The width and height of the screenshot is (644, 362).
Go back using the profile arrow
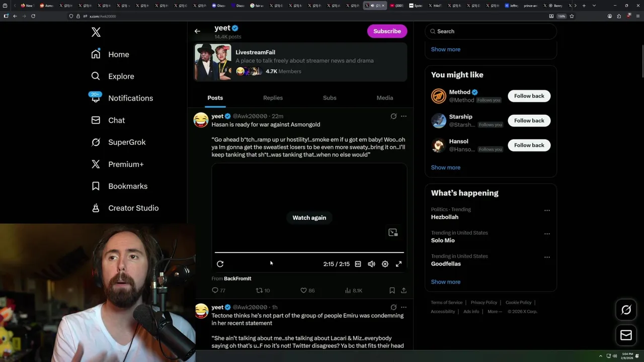pyautogui.click(x=197, y=31)
